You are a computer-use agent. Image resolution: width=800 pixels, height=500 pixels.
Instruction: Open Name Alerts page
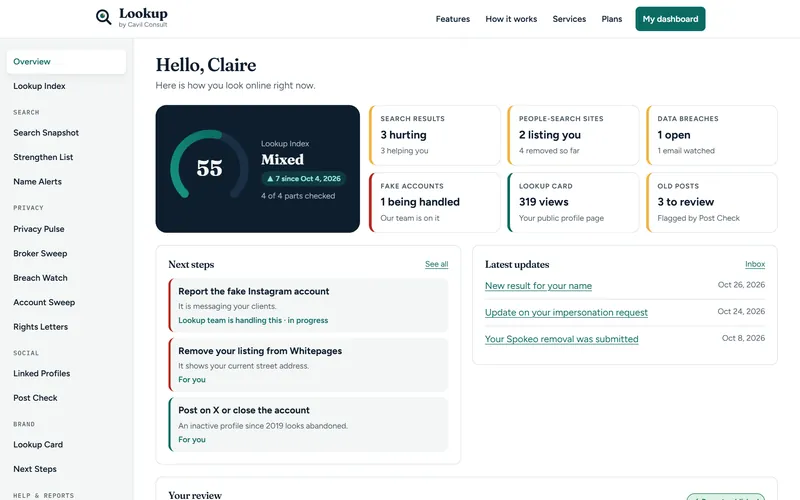click(x=66, y=182)
